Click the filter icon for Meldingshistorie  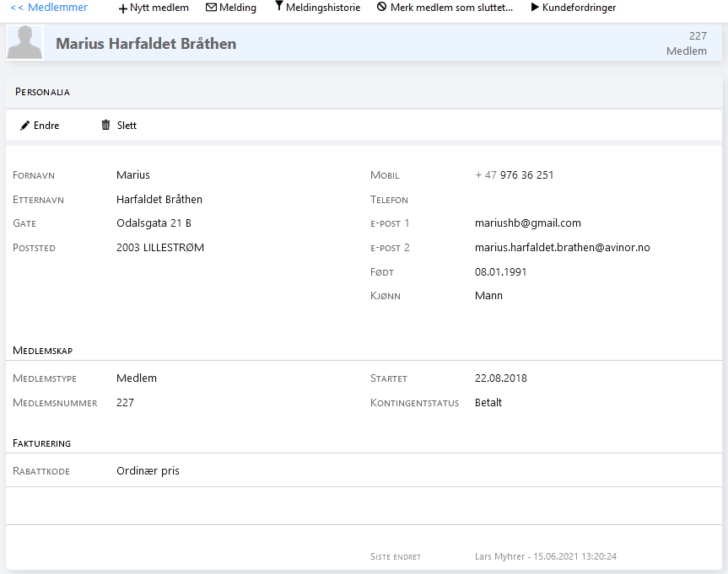(x=279, y=7)
